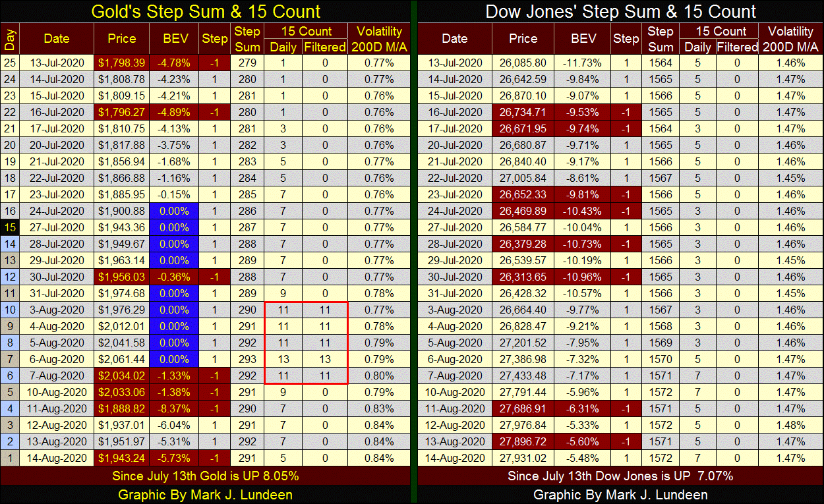Click the Gold table's "BEV" column header
The width and height of the screenshot is (824, 504).
tap(175, 39)
